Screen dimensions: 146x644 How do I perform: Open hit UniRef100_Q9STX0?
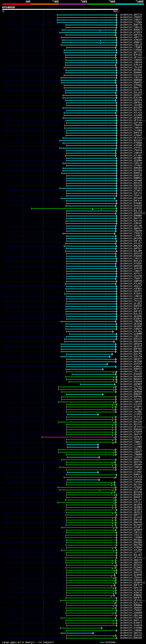(x=131, y=15)
